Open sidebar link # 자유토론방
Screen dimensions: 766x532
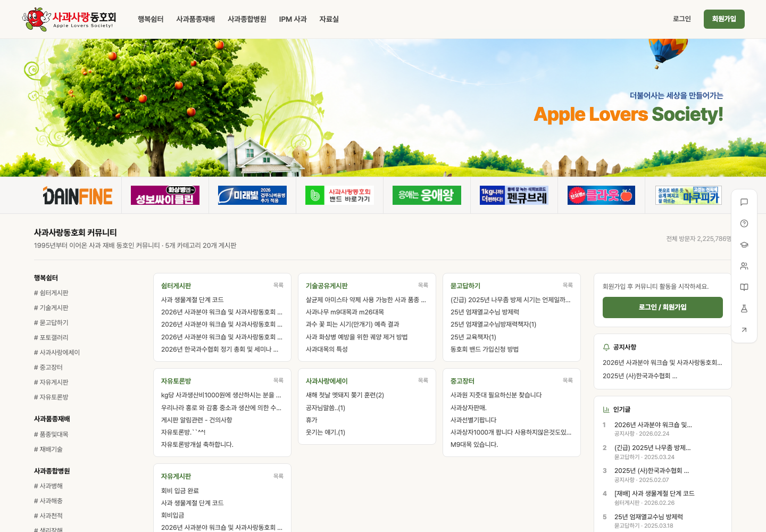tap(51, 397)
